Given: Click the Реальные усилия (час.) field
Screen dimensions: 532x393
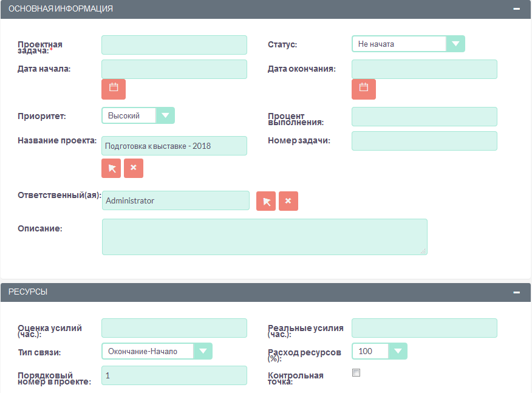Looking at the screenshot, I should (424, 328).
